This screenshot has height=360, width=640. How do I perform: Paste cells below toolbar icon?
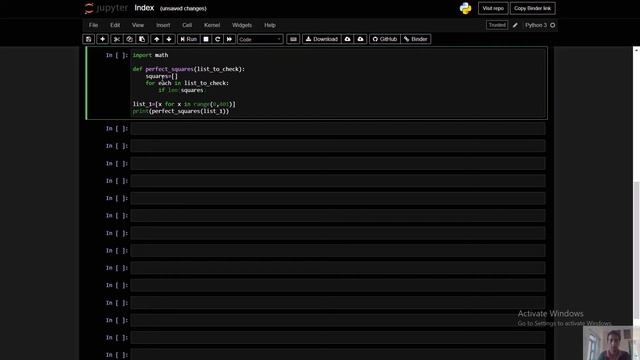[x=142, y=39]
